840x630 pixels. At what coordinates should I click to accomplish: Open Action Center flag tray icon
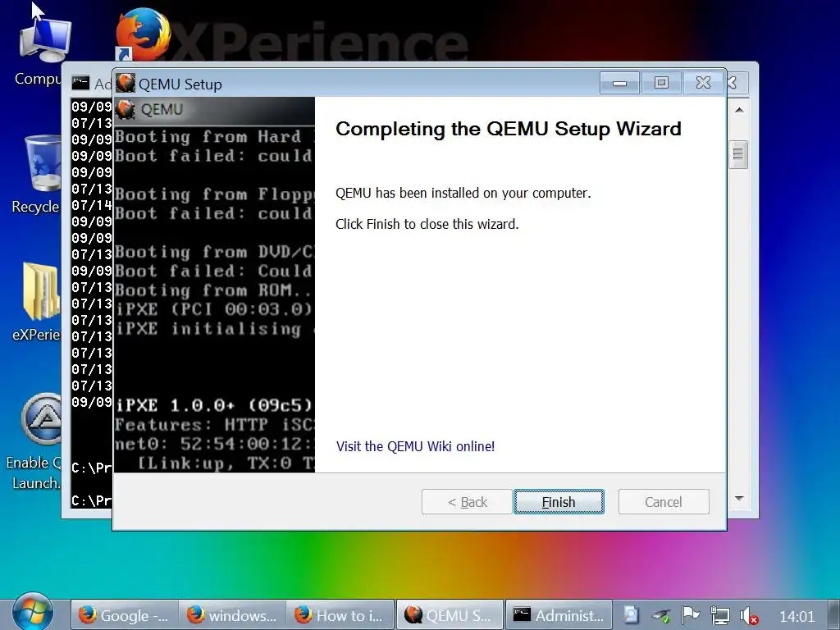[691, 615]
